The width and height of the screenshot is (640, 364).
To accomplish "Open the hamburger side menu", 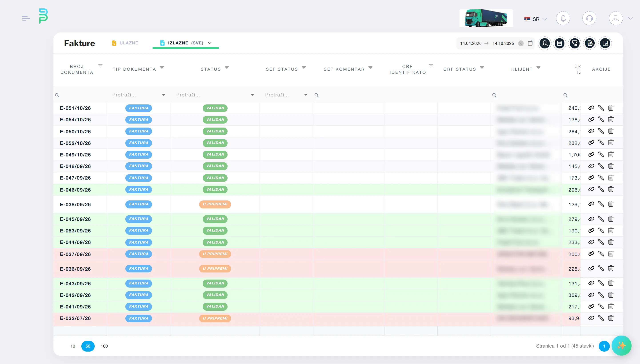I will (26, 18).
